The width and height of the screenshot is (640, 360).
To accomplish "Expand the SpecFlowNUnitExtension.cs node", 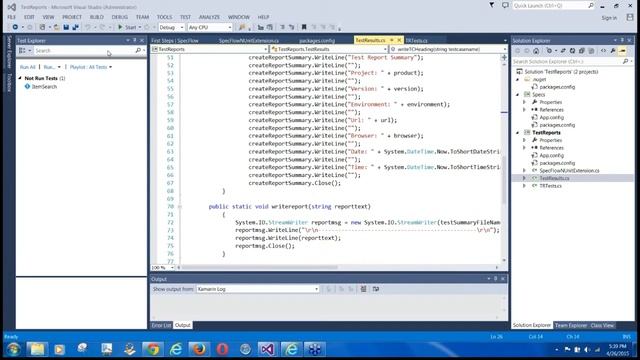I will [x=524, y=171].
